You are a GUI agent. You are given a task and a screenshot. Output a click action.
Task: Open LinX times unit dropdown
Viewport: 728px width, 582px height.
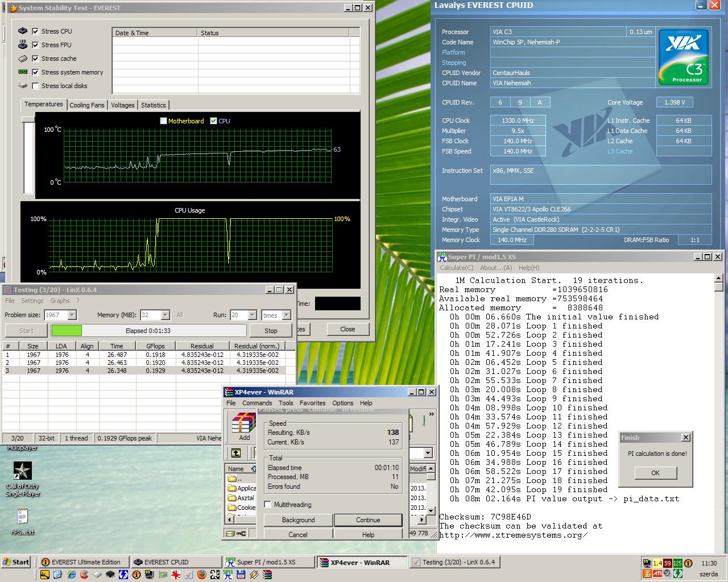pos(286,315)
